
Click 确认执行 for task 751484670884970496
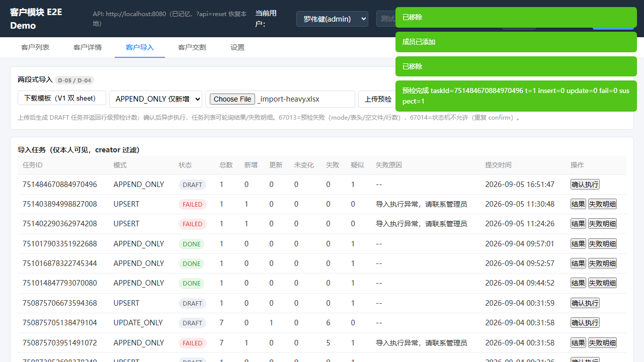[585, 185]
